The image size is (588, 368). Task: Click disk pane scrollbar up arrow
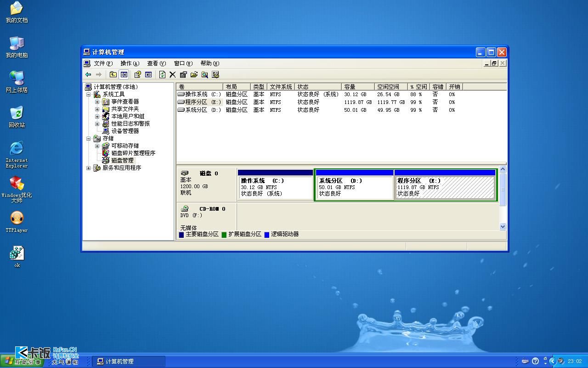502,169
